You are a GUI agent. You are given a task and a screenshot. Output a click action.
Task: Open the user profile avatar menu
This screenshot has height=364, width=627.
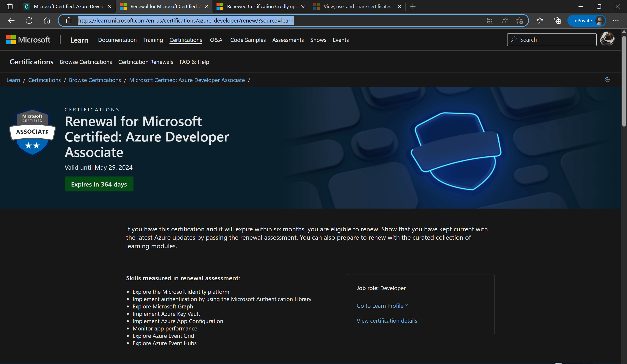coord(607,39)
